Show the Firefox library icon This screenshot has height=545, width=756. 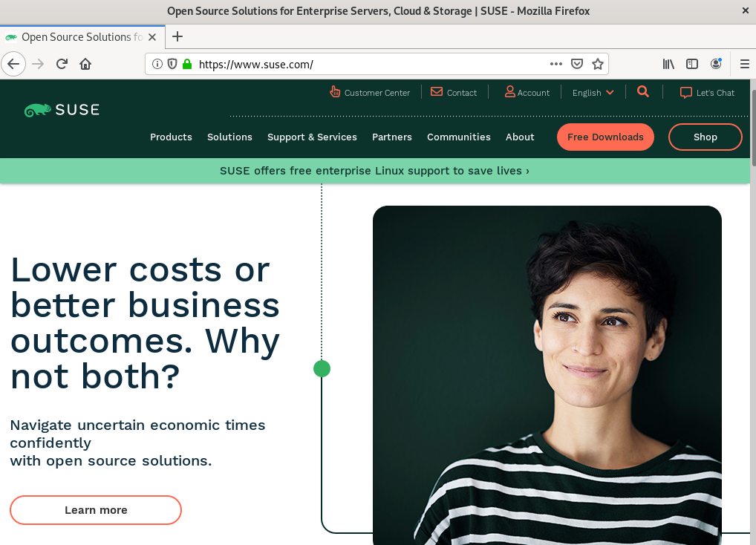tap(668, 64)
